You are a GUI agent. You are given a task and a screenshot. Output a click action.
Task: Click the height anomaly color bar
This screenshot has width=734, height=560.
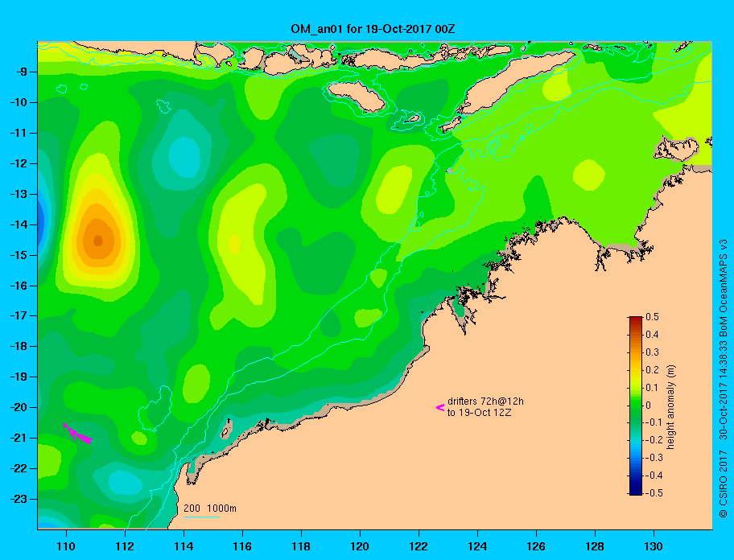click(635, 406)
